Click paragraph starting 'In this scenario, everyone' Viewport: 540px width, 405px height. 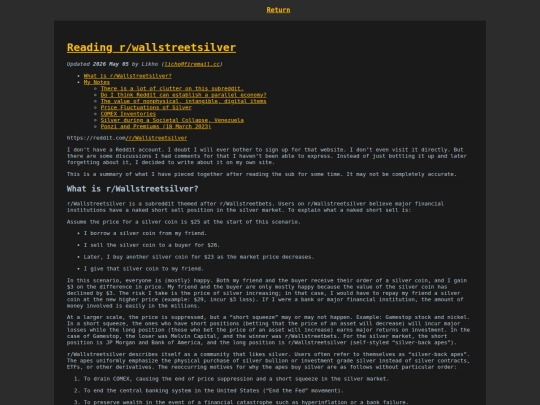[267, 293]
